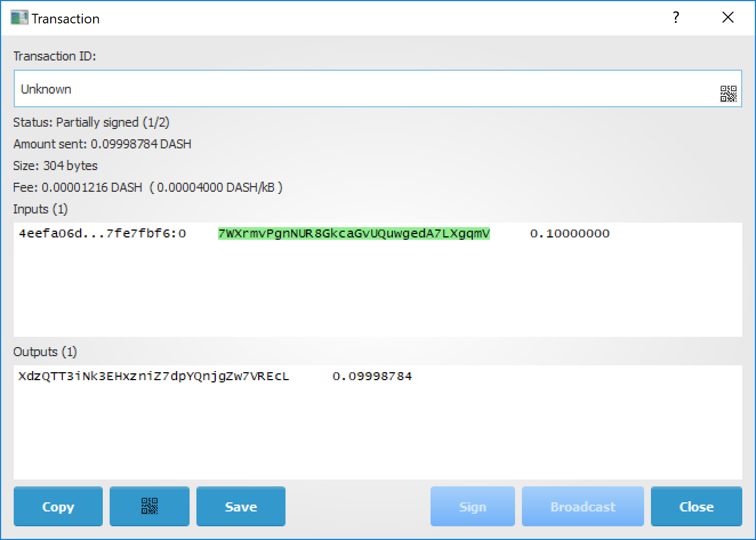Screen dimensions: 756x540
Task: Select output address XdzQTT3iNk3EHxzniZ7dpYQnjgZw7VREcL
Action: 154,376
